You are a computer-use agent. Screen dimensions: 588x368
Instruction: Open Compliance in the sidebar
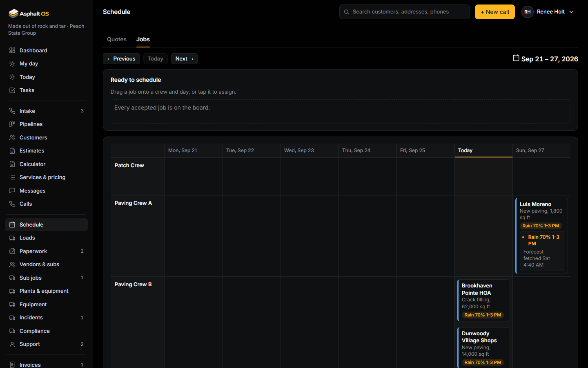pos(46,331)
